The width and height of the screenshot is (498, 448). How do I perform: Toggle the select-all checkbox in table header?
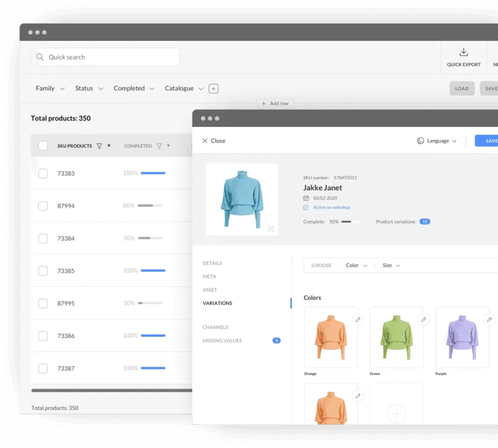click(x=43, y=146)
